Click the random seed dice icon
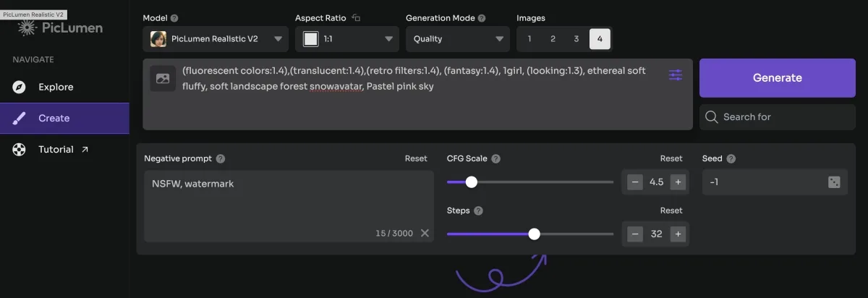The image size is (868, 298). (x=834, y=182)
